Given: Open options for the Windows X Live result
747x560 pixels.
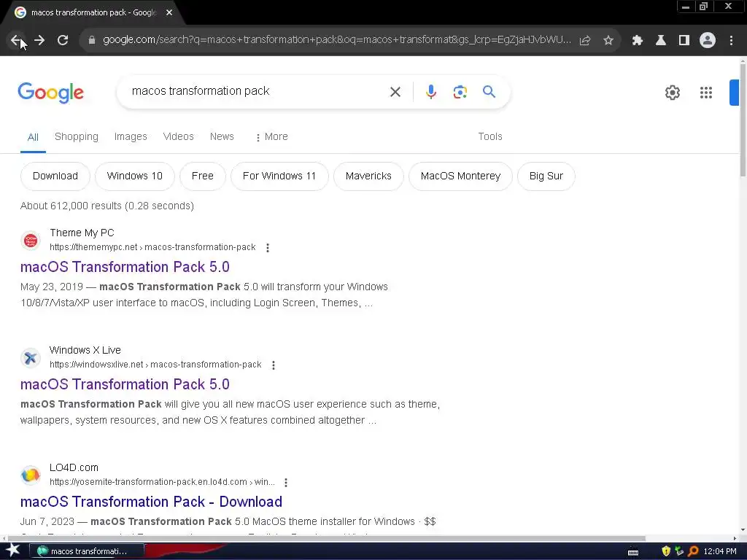Looking at the screenshot, I should coord(274,365).
